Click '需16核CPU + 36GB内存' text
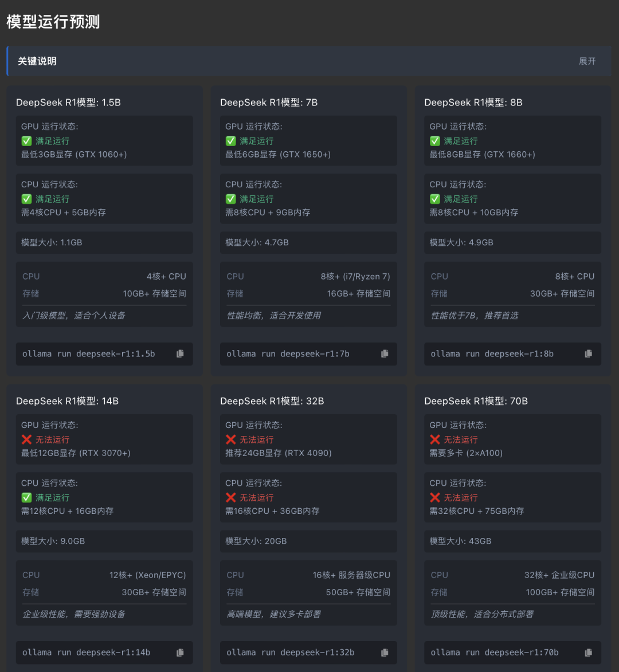 coord(273,511)
